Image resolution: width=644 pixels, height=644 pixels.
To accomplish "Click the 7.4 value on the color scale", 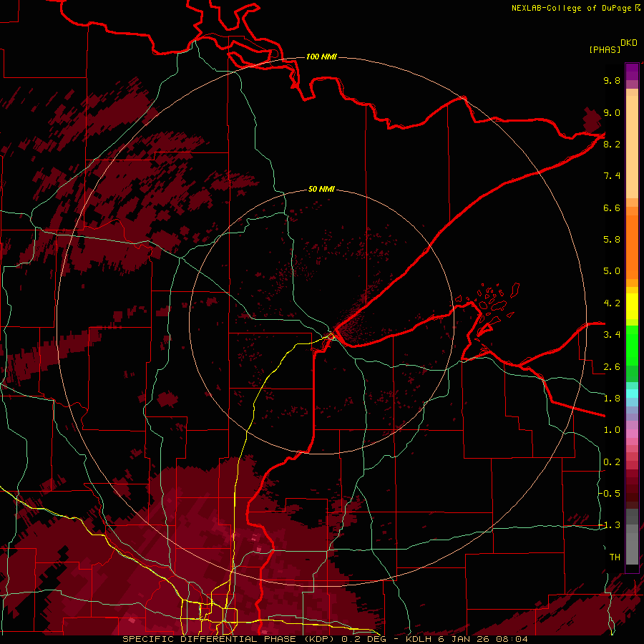I will click(x=612, y=176).
